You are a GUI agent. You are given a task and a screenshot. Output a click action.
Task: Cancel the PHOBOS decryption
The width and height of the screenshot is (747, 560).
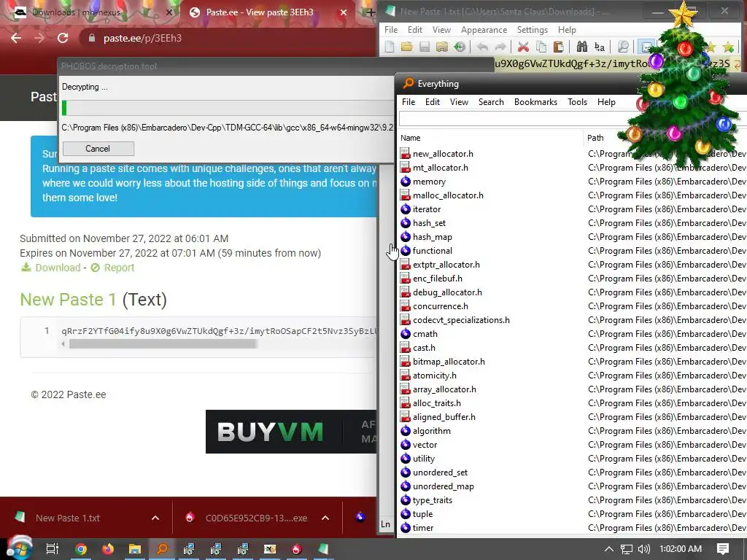pyautogui.click(x=98, y=149)
